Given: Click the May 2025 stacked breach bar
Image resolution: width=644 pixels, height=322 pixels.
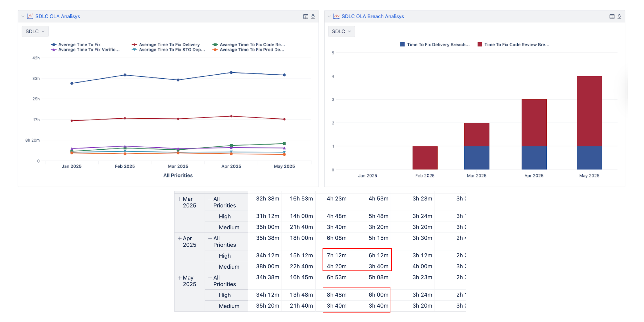Looking at the screenshot, I should coord(589,122).
